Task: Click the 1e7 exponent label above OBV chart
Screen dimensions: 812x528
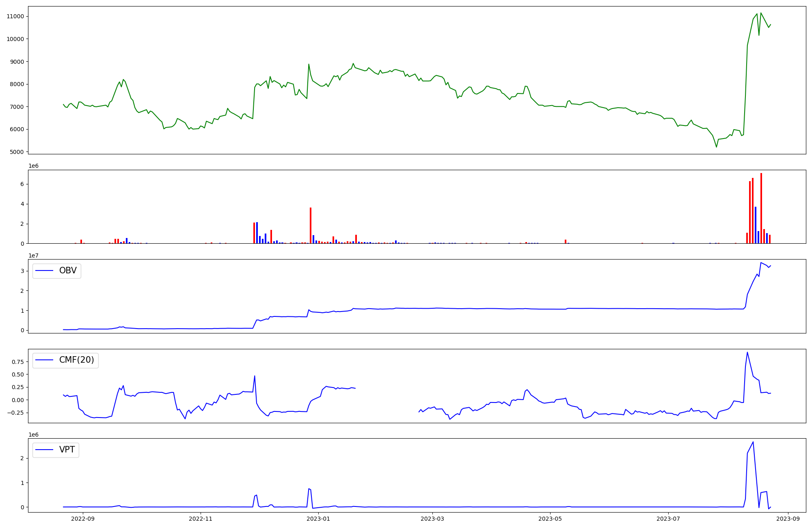Action: (x=33, y=255)
